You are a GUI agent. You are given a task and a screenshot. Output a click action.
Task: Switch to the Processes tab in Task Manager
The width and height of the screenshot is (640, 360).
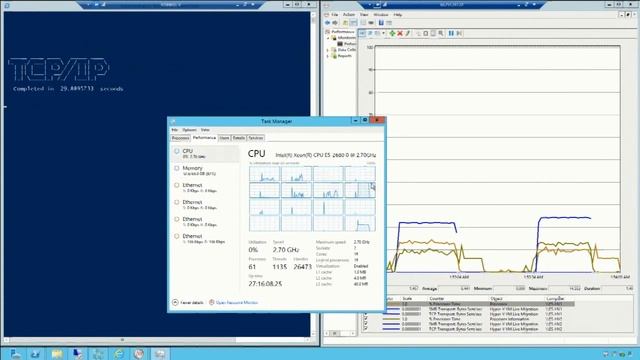tap(180, 138)
